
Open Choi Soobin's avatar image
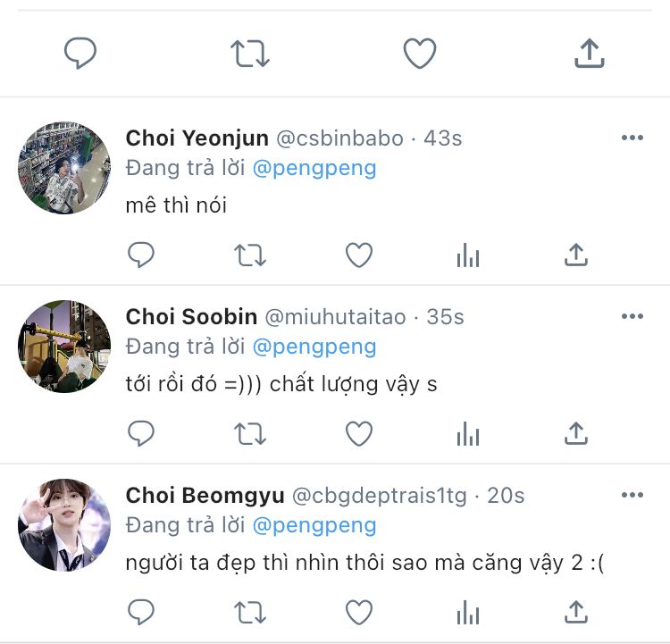coord(64,347)
